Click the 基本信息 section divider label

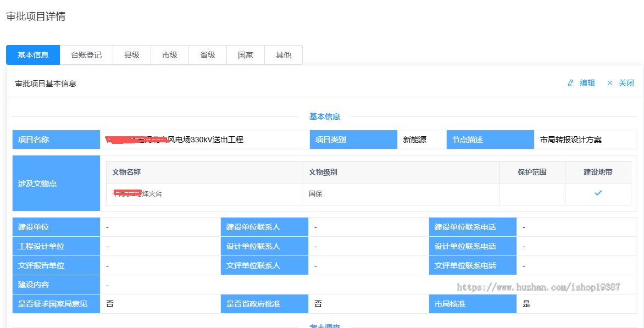pyautogui.click(x=324, y=116)
